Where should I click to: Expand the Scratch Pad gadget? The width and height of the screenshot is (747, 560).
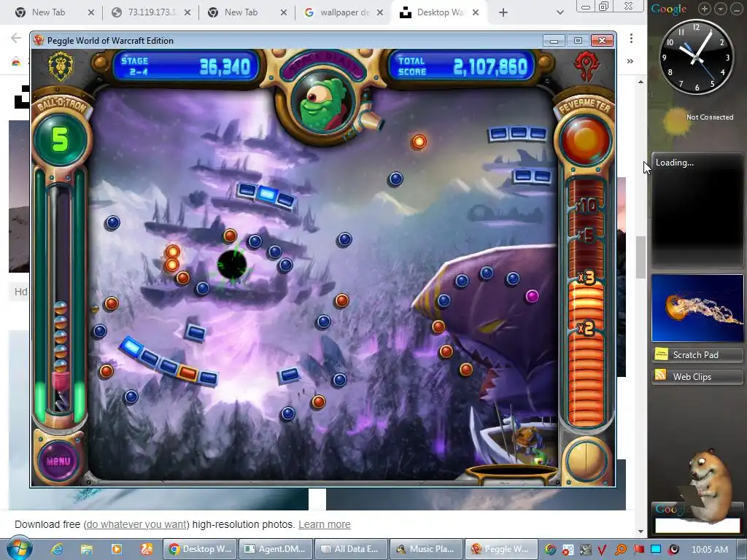pyautogui.click(x=697, y=355)
